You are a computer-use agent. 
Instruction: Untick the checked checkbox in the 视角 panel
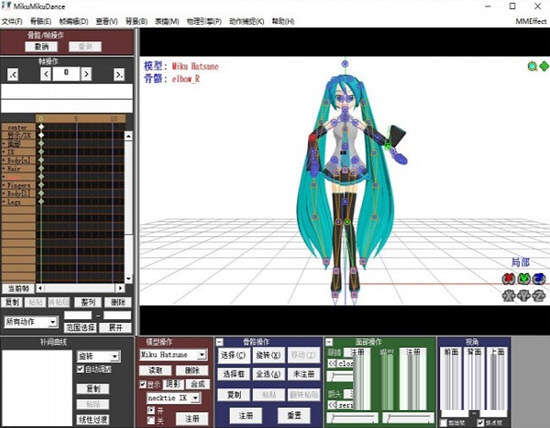point(481,422)
